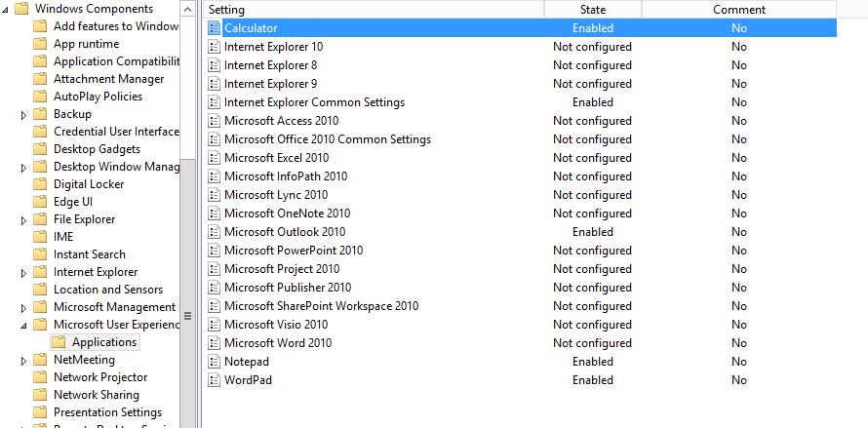Open the NetMeeting folder in tree
Image resolution: width=868 pixels, height=428 pixels.
84,360
